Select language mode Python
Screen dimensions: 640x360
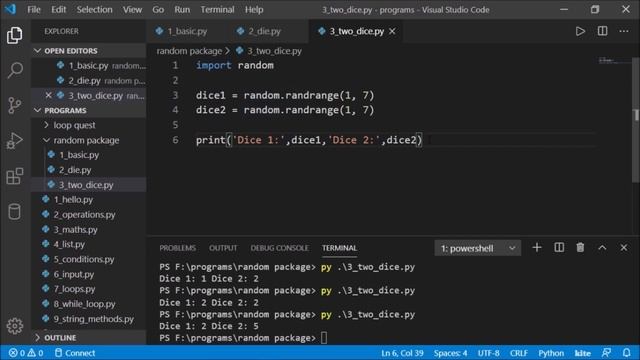(551, 353)
